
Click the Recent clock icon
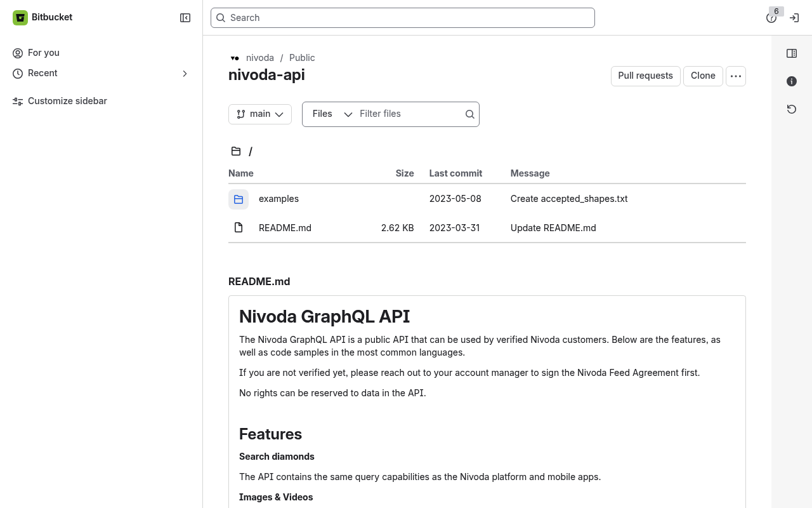click(x=18, y=74)
